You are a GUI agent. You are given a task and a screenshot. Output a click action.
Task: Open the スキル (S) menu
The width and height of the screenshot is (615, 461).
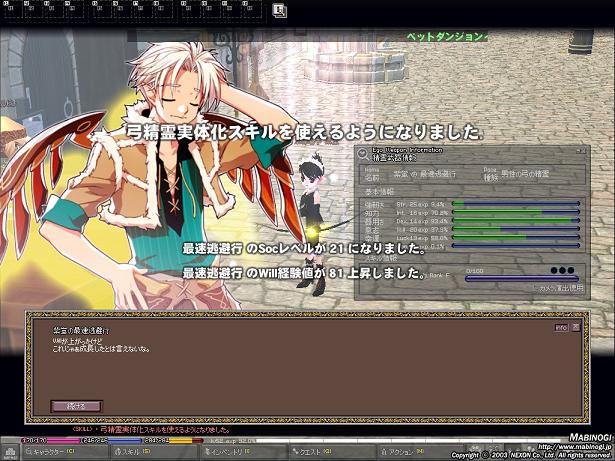click(153, 452)
